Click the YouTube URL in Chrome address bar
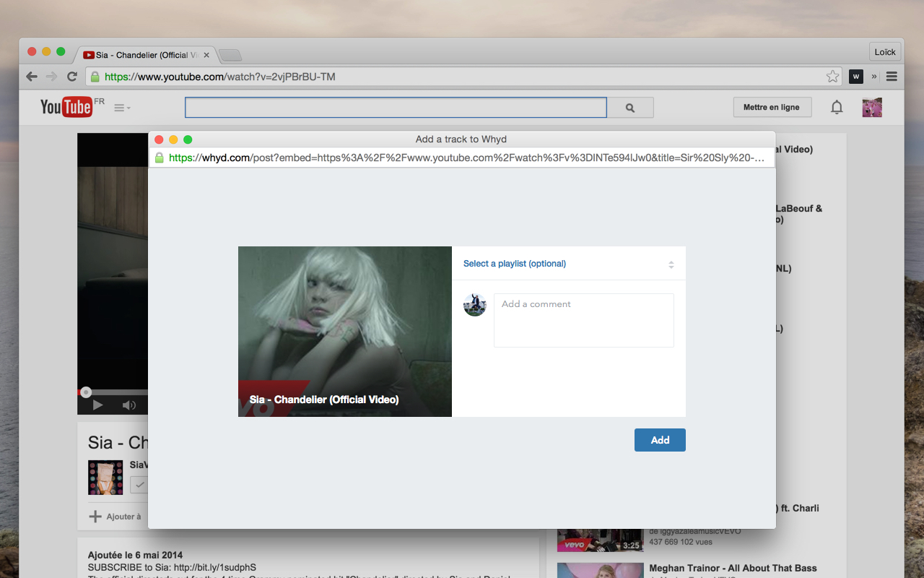 coord(220,77)
